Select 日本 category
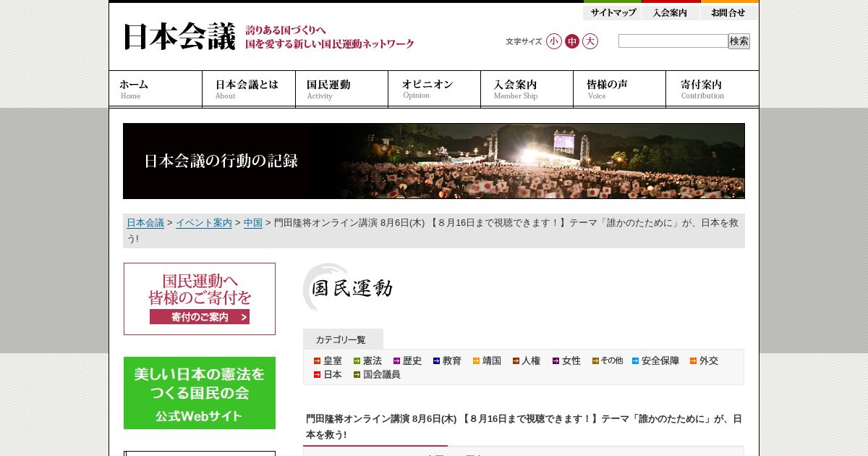This screenshot has height=456, width=868. (x=328, y=374)
